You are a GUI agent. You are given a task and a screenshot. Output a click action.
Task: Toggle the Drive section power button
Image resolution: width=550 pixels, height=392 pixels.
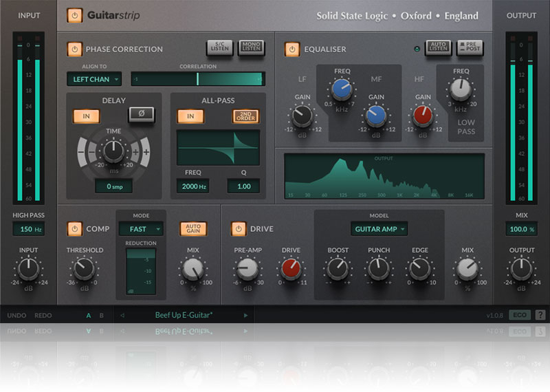pyautogui.click(x=239, y=229)
